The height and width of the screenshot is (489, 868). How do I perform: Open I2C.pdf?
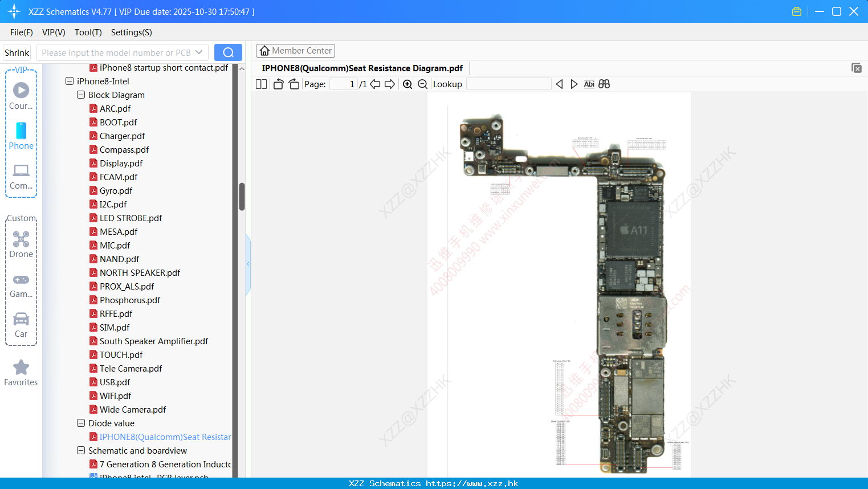click(x=113, y=204)
